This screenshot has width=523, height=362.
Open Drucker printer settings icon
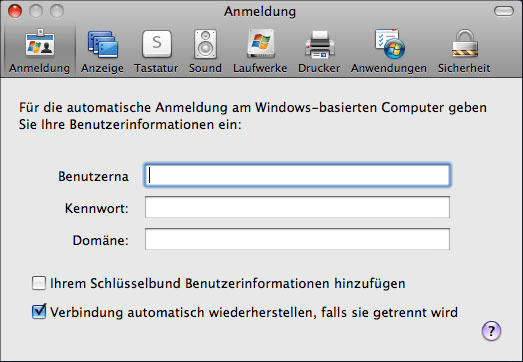coord(319,44)
